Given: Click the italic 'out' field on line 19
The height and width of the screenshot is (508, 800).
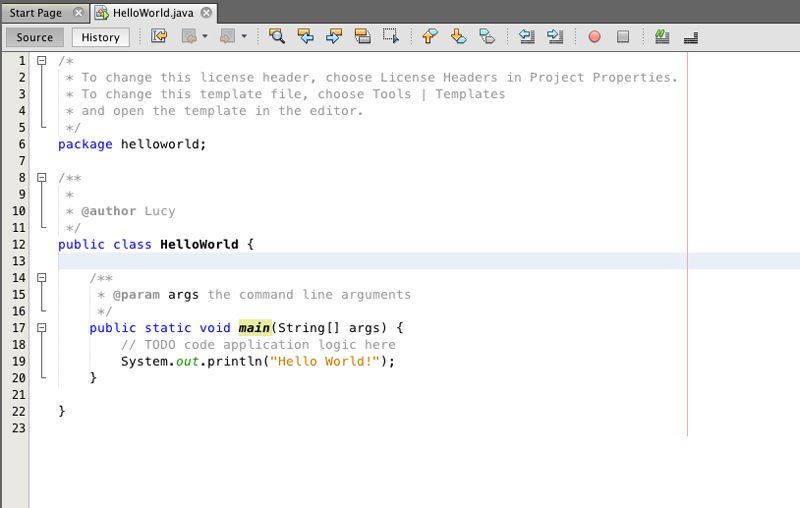Looking at the screenshot, I should point(187,362).
